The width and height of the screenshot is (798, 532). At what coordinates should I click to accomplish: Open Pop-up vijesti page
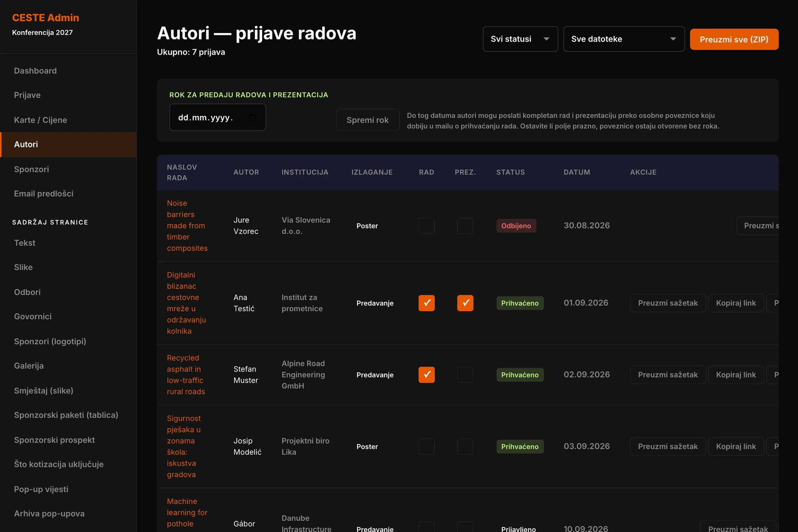[x=68, y=489]
